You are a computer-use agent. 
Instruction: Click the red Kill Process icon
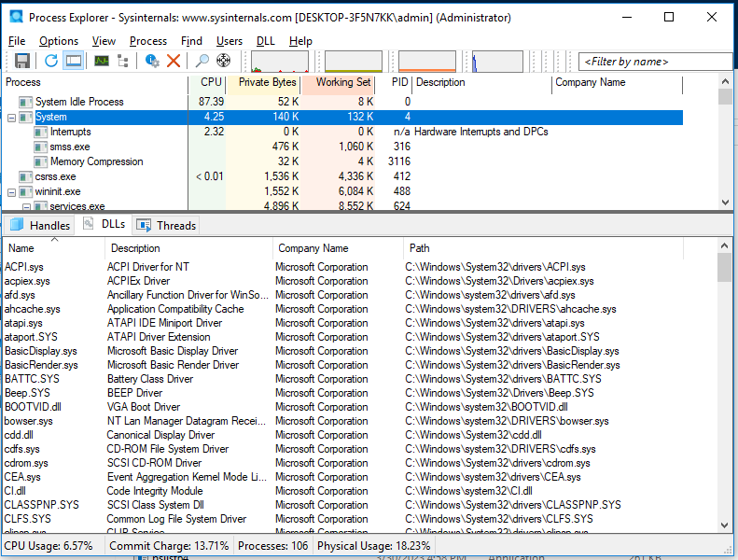point(174,61)
